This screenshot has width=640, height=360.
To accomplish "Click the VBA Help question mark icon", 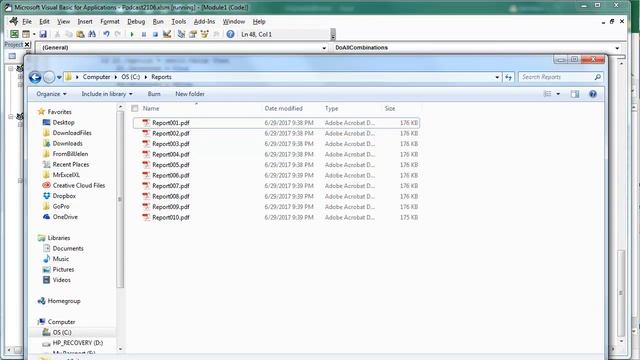I will [x=230, y=34].
